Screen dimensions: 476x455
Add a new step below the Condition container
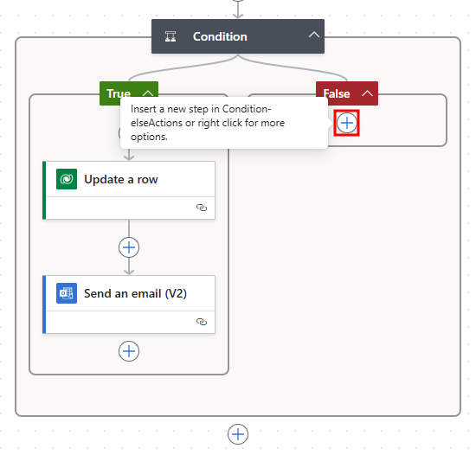[238, 434]
